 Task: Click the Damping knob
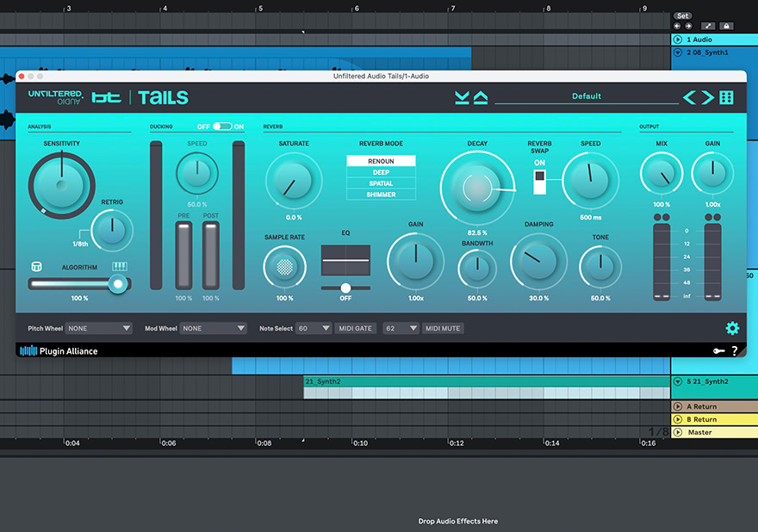point(538,262)
